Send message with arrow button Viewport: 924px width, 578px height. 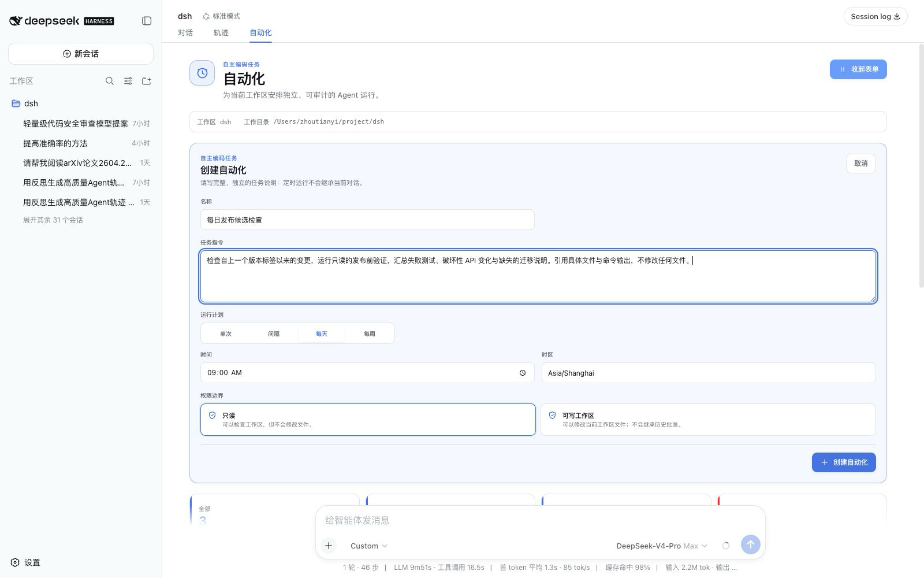[751, 544]
